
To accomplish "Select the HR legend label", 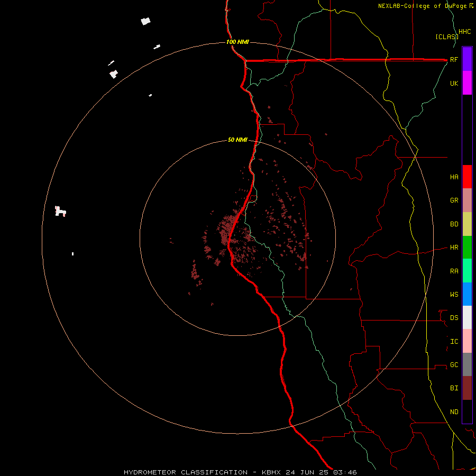I will 454,248.
